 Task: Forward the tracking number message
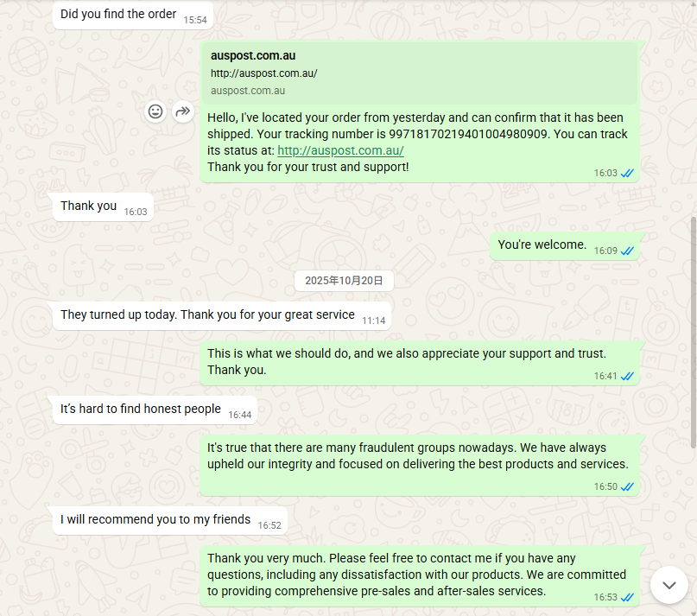(182, 111)
